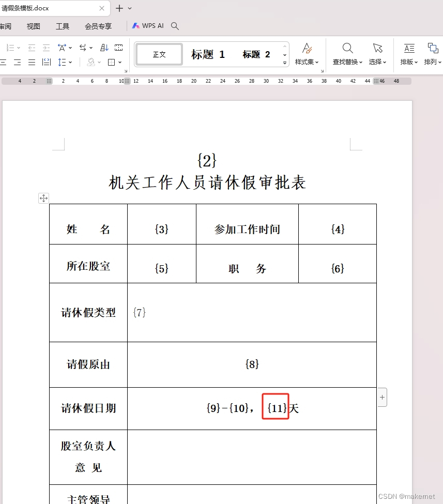The height and width of the screenshot is (504, 443).
Task: Click the align right icon
Action: click(x=18, y=62)
